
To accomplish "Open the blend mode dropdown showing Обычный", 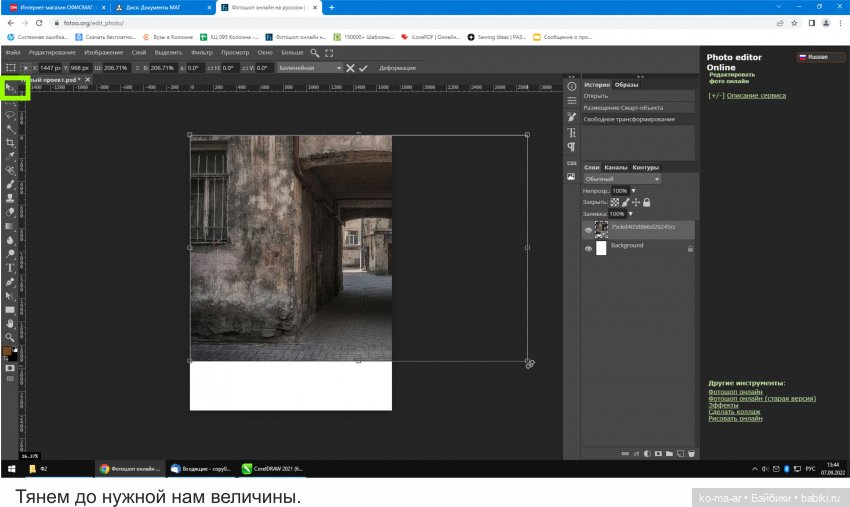I will (x=622, y=179).
